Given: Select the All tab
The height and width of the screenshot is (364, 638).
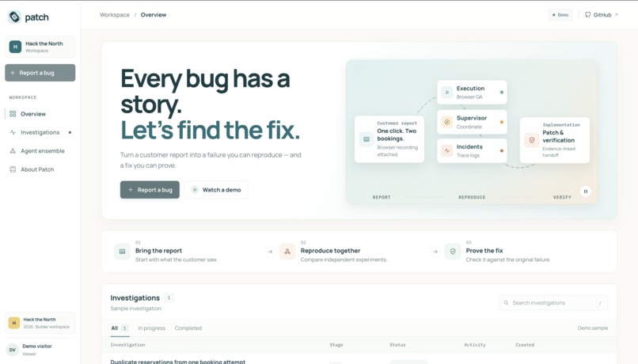Looking at the screenshot, I should [x=120, y=328].
